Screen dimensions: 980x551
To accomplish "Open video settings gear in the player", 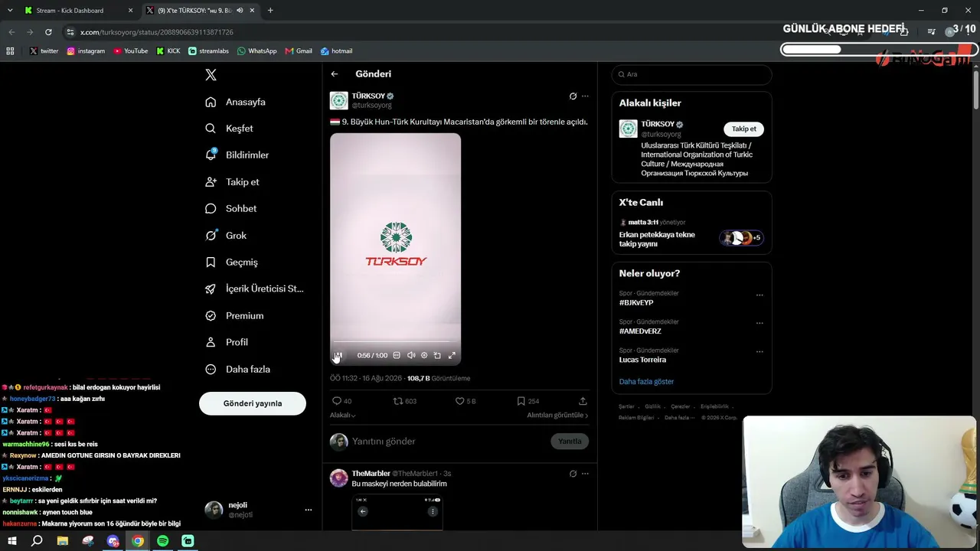I will (424, 355).
